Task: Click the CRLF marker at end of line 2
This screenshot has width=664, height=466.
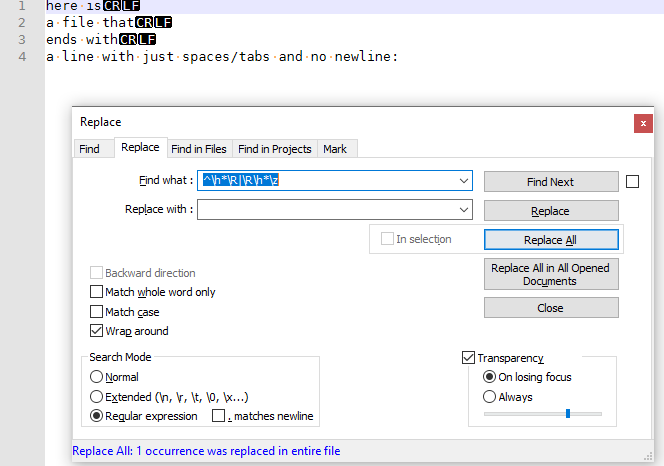Action: 154,22
